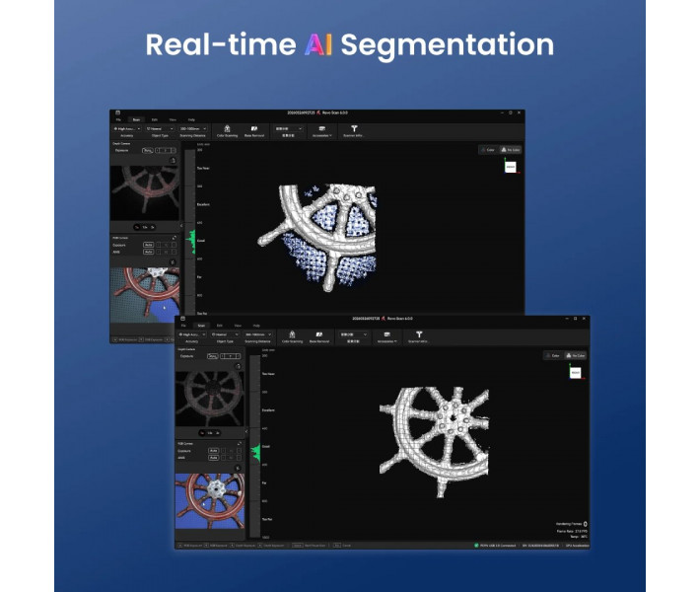The image size is (700, 592).
Task: Collapse left camera panel in back window
Action: 181,226
